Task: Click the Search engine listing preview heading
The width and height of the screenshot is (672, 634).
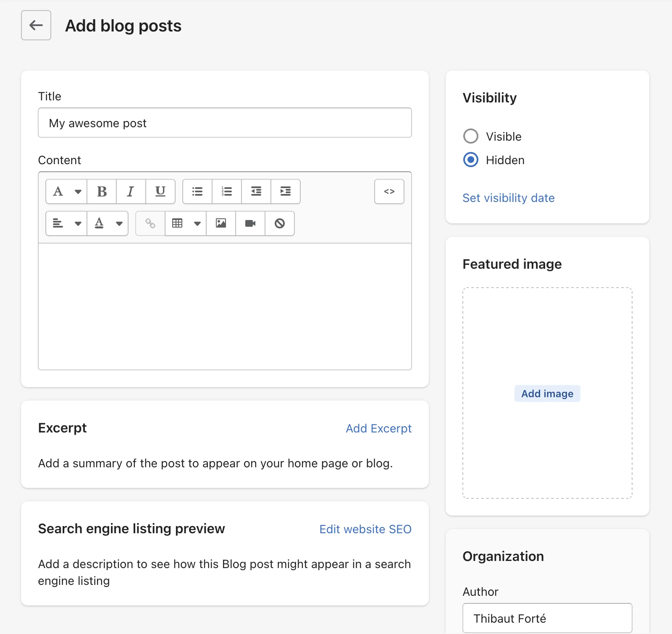Action: pyautogui.click(x=131, y=529)
